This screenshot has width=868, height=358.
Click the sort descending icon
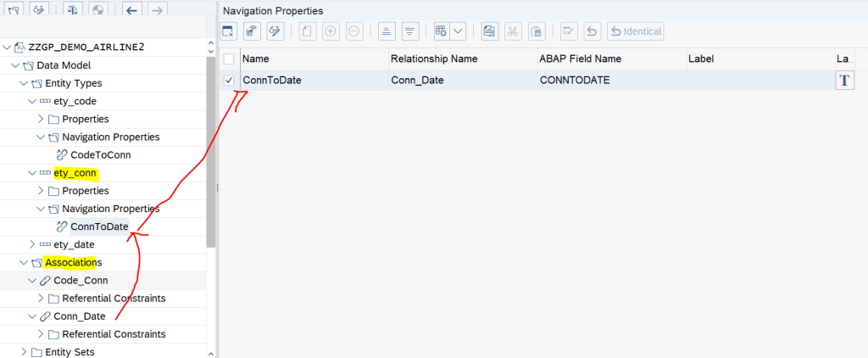pyautogui.click(x=409, y=31)
